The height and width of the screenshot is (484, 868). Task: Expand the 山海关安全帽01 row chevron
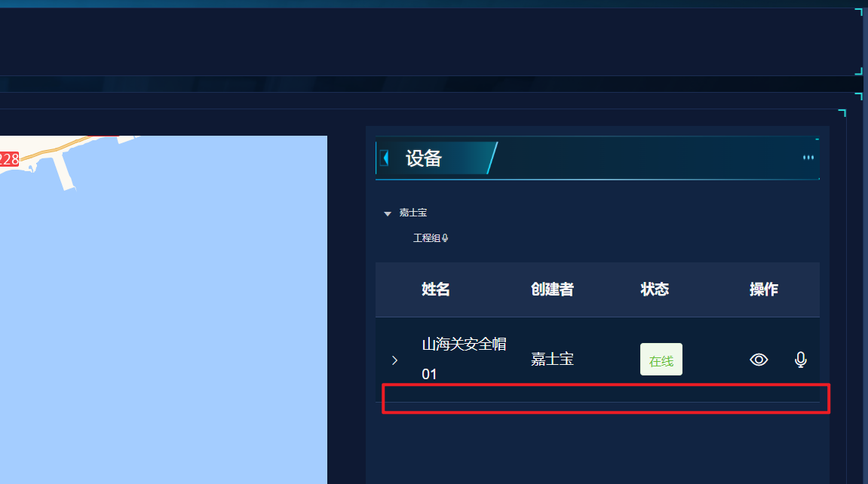(x=394, y=360)
